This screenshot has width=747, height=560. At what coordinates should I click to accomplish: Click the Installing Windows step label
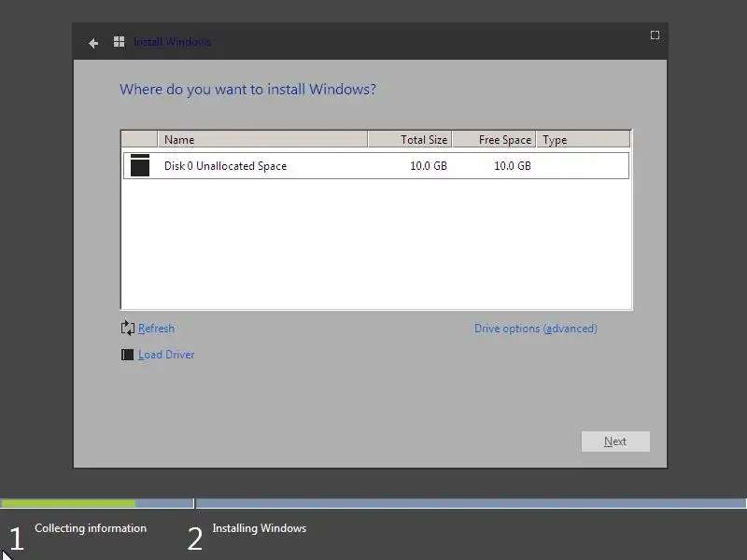(x=260, y=528)
